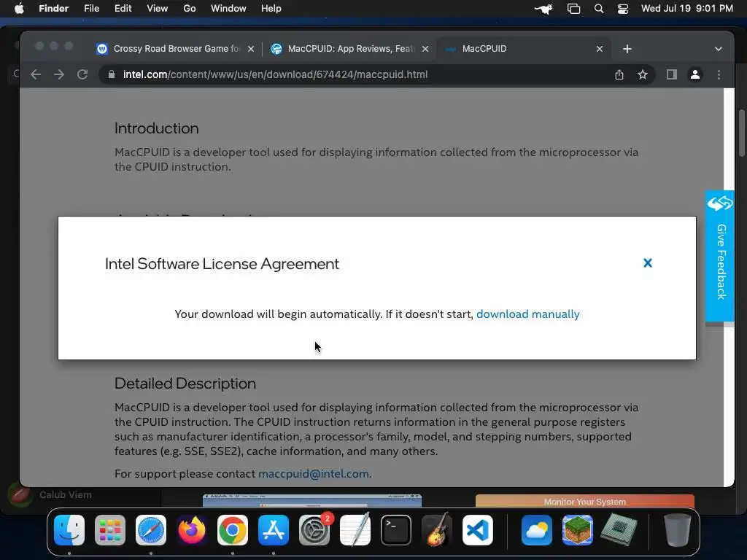
Task: Open the Finder menu
Action: (54, 9)
